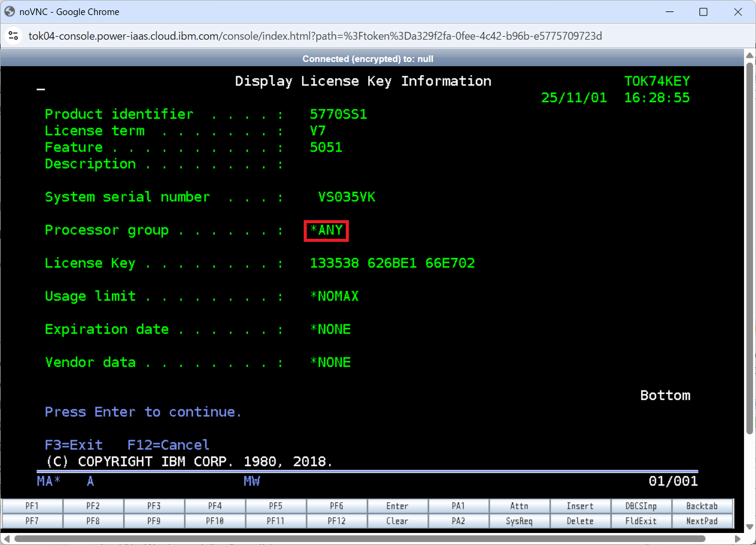Click the system serial number VS035VK
Viewport: 756px width, 545px height.
[347, 197]
